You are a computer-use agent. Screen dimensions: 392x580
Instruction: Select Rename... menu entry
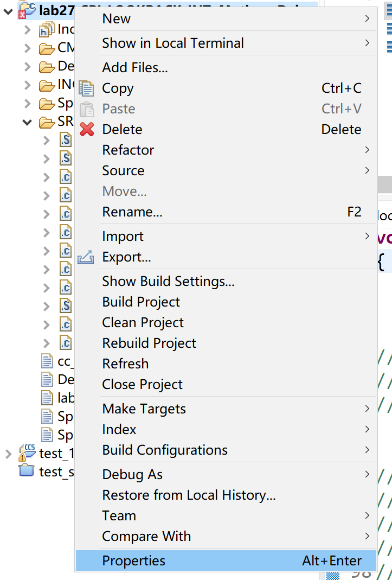pyautogui.click(x=132, y=212)
